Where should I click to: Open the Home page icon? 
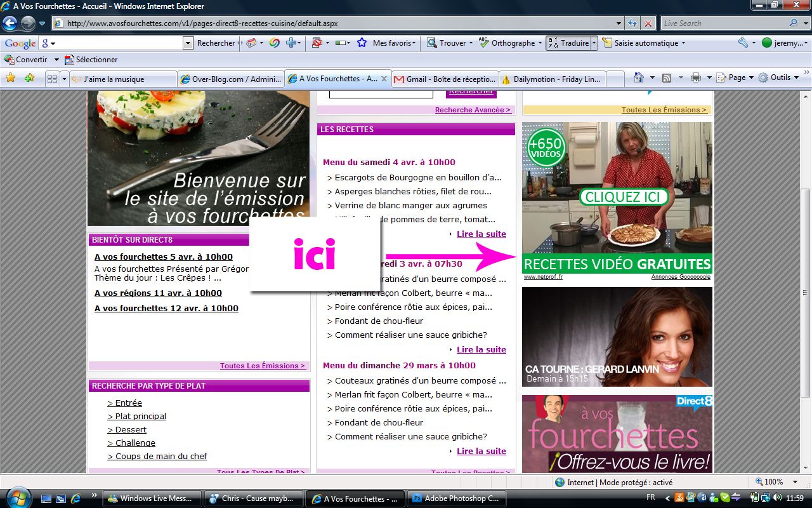[639, 77]
